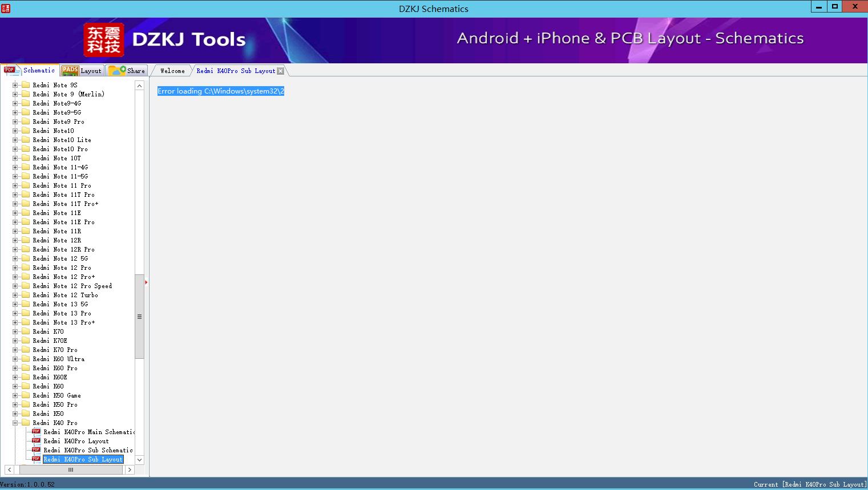
Task: Click the tree scroll up arrow
Action: coord(139,86)
